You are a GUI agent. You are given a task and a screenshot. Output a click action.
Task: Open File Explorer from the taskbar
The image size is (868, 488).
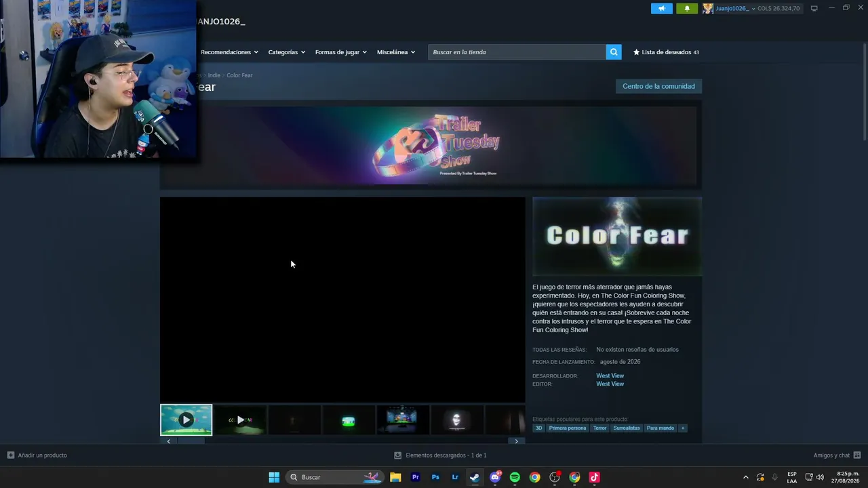click(x=395, y=477)
